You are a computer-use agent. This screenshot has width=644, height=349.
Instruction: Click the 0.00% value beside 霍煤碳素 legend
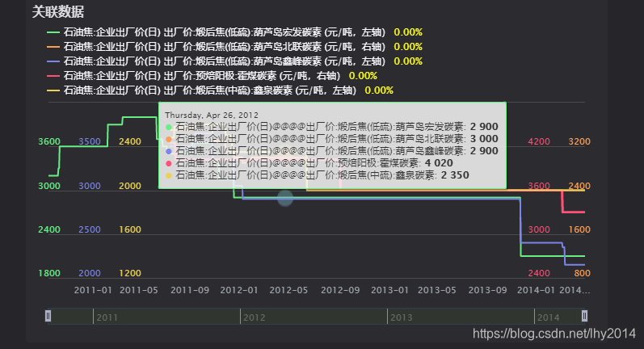click(363, 76)
